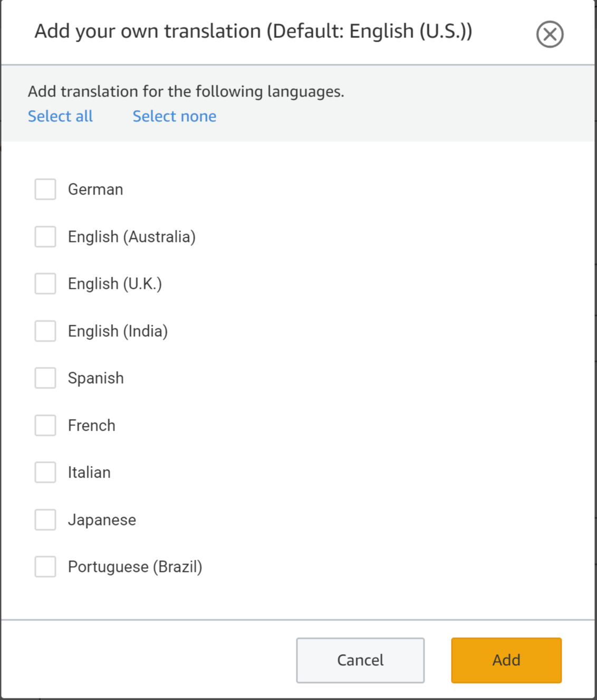Close the translation dialog with the X icon
597x700 pixels.
point(550,35)
